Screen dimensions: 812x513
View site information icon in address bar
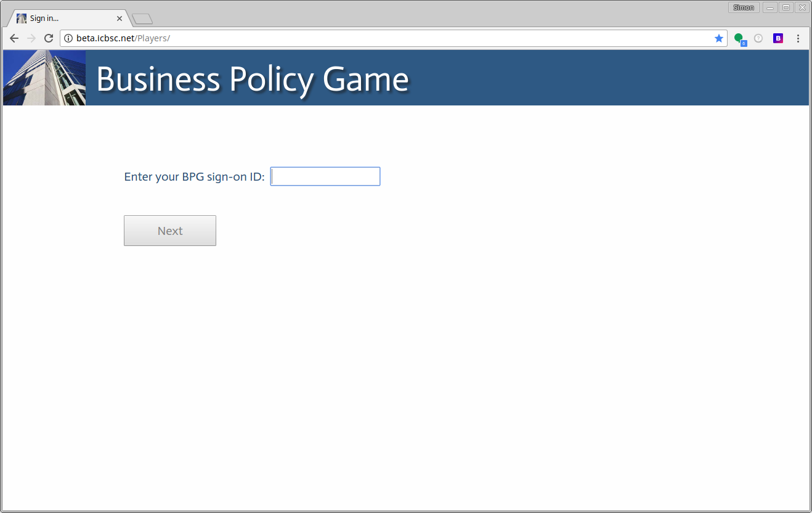68,38
